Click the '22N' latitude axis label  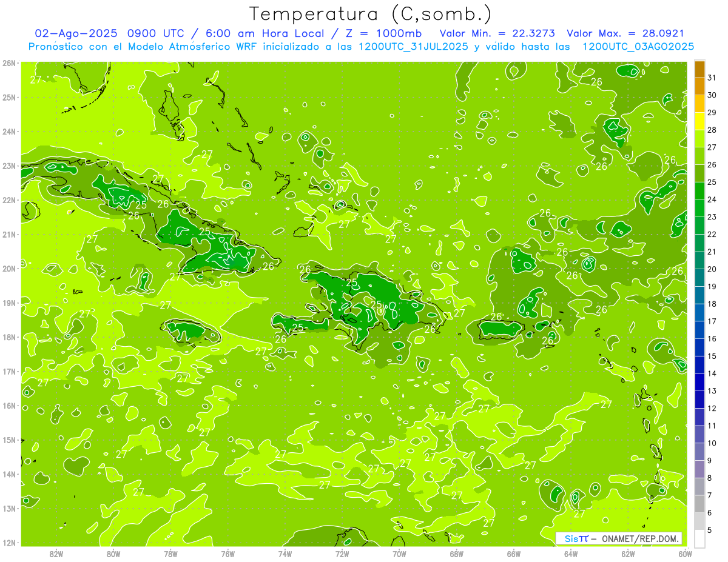[x=9, y=200]
